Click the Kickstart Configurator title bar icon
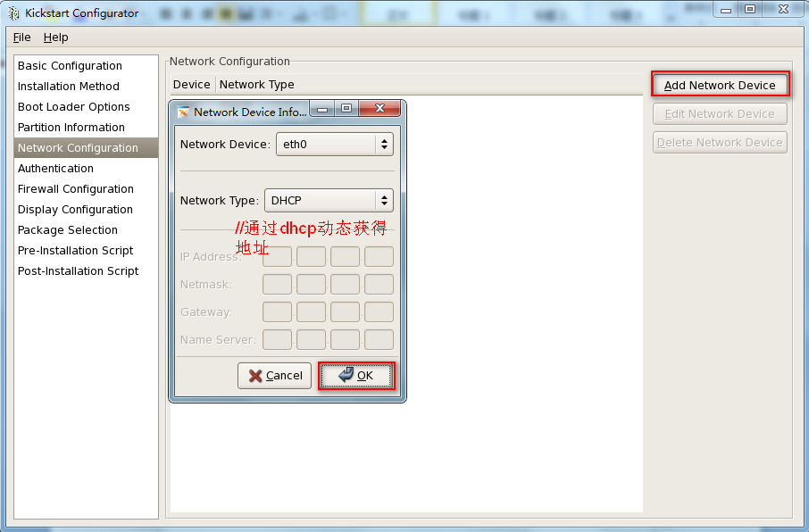 click(x=13, y=12)
